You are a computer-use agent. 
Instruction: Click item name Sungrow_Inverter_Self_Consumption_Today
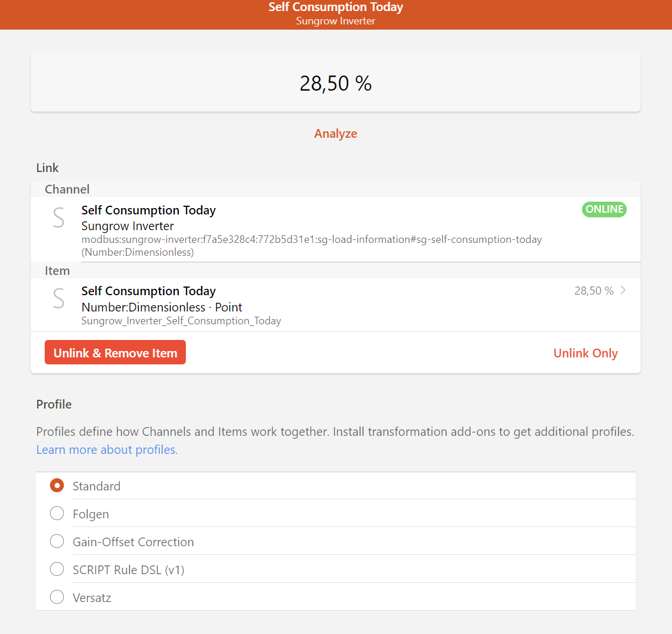point(181,321)
